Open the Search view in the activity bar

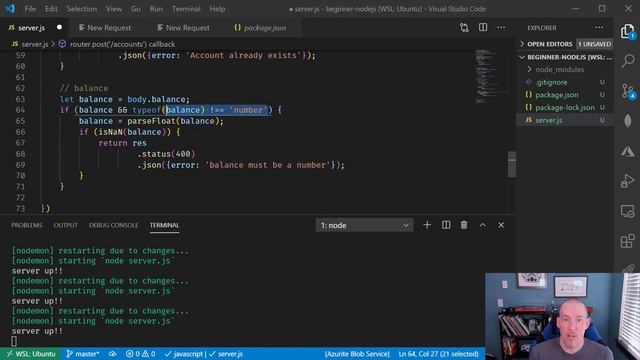coord(627,61)
